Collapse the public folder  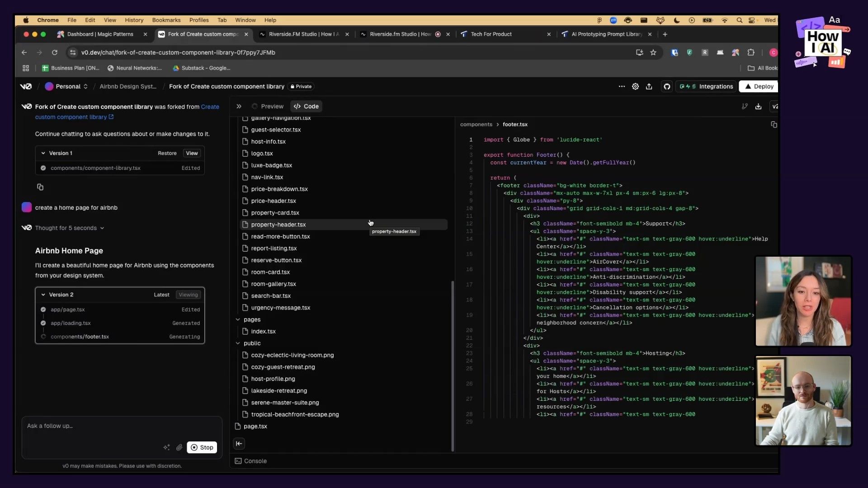(x=238, y=343)
